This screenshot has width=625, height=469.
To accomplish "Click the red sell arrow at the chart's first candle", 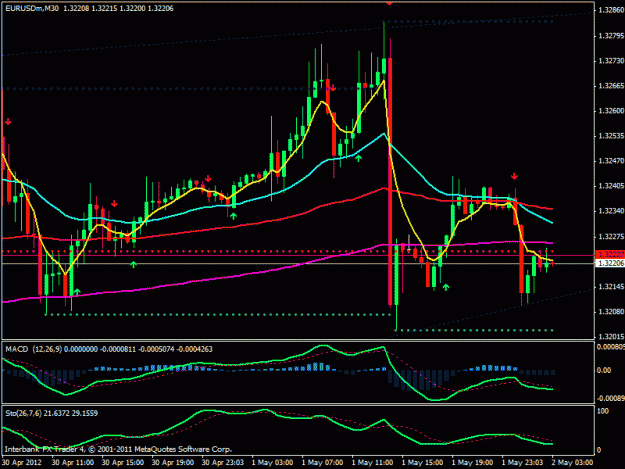I will tap(8, 122).
